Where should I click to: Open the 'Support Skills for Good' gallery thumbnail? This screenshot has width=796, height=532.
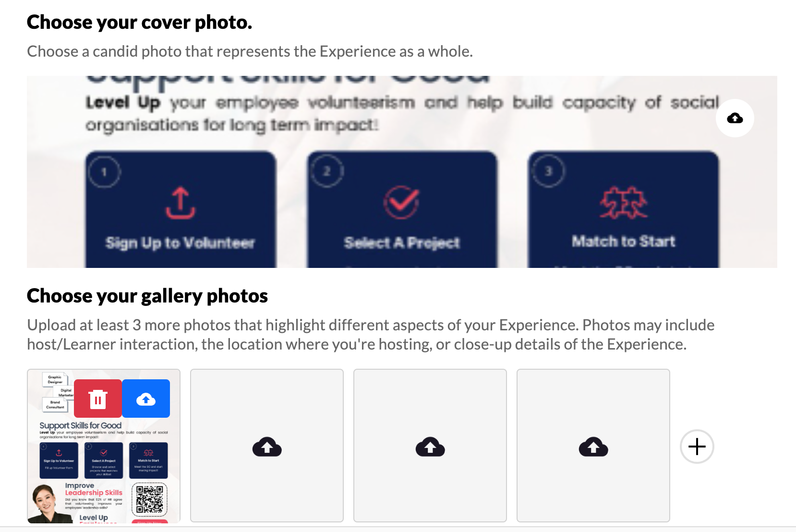point(104,446)
